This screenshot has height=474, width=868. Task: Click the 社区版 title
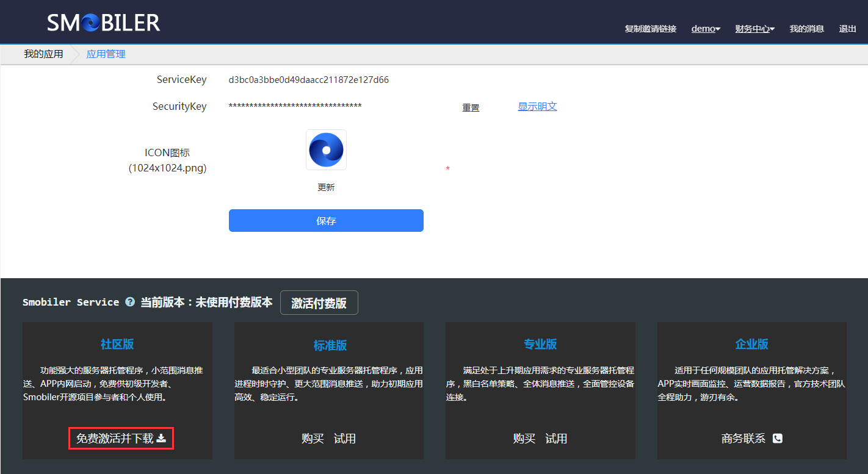117,344
